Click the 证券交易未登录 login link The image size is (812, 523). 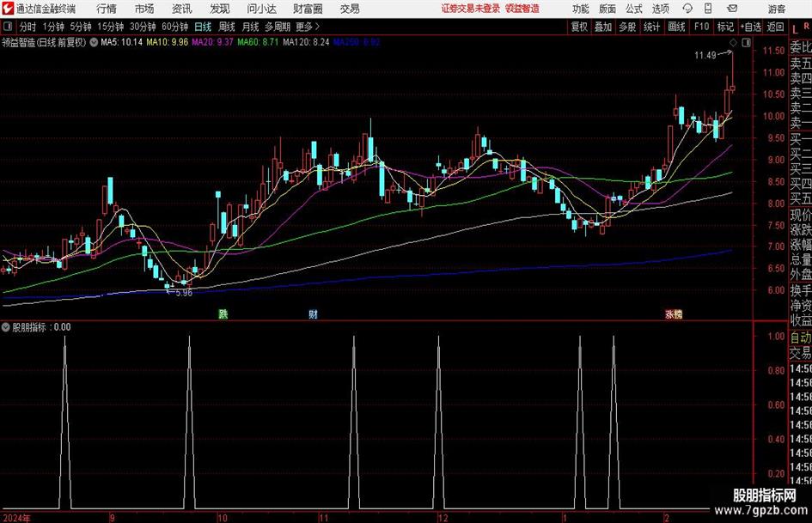(x=470, y=9)
